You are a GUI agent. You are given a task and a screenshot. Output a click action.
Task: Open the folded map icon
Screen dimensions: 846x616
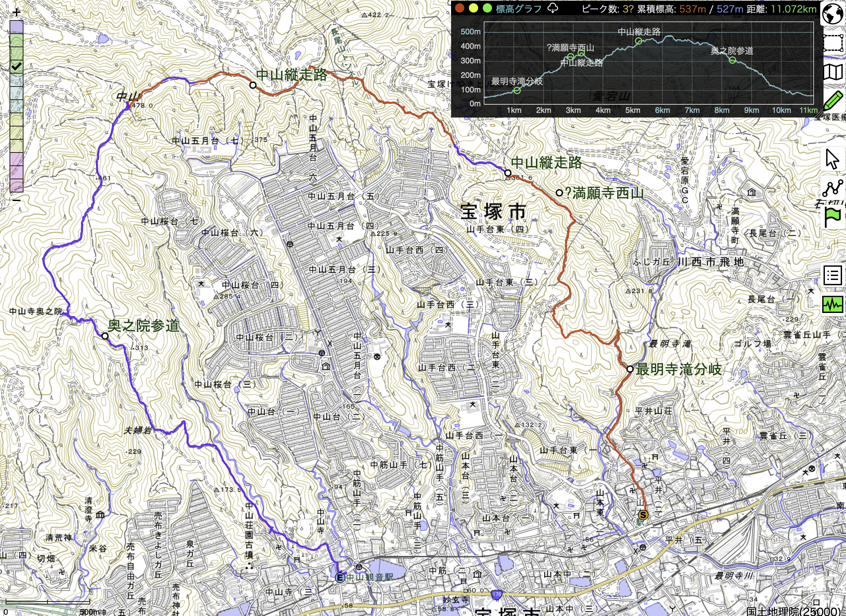(833, 72)
